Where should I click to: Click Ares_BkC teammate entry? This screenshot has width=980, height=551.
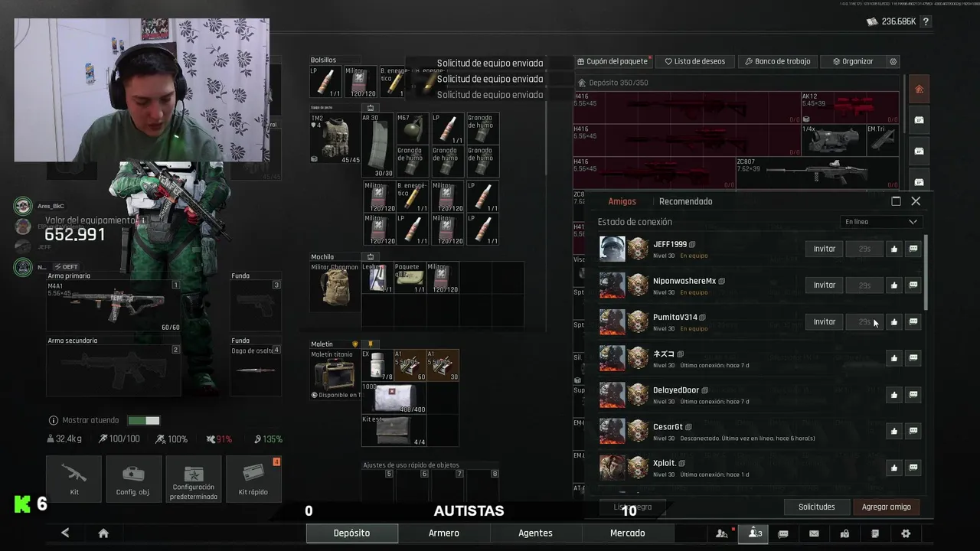[40, 206]
